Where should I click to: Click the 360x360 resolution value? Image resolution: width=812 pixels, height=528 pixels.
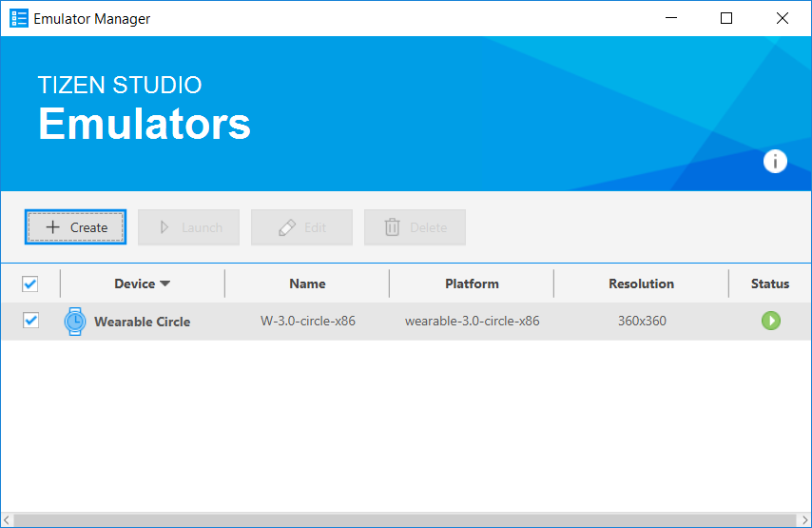642,322
